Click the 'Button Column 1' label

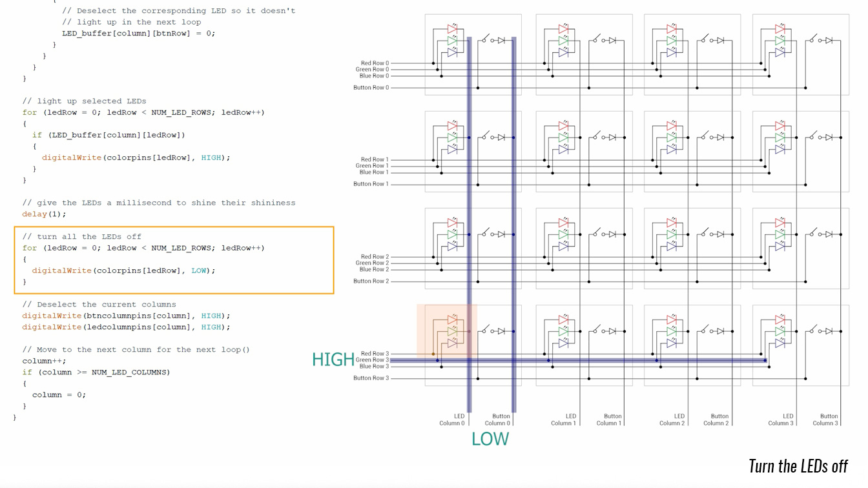pyautogui.click(x=609, y=420)
